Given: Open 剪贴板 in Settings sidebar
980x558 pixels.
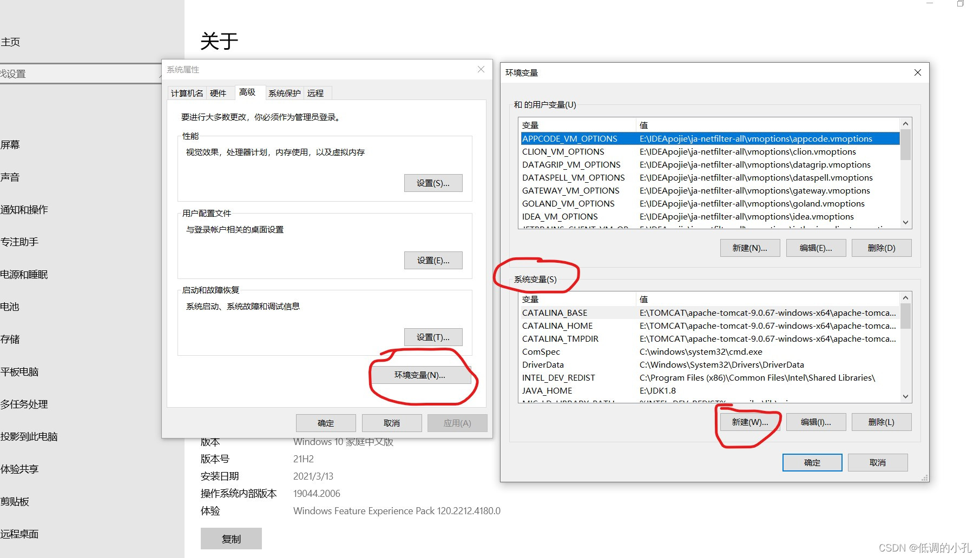Looking at the screenshot, I should pos(15,501).
